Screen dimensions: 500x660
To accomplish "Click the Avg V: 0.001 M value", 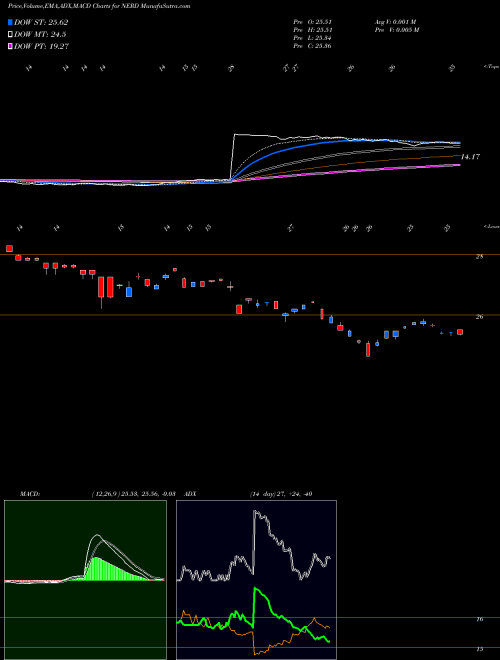I will [x=395, y=22].
